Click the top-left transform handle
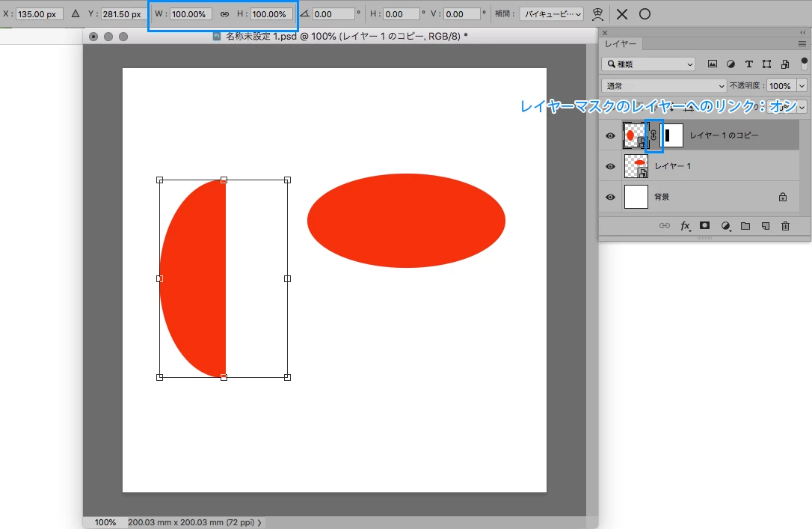This screenshot has width=812, height=529. [159, 180]
